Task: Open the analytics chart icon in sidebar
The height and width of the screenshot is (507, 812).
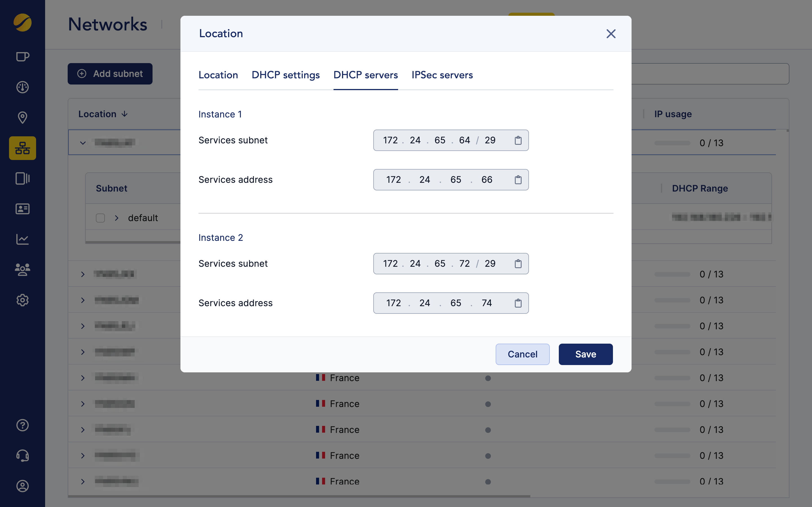Action: click(x=23, y=239)
